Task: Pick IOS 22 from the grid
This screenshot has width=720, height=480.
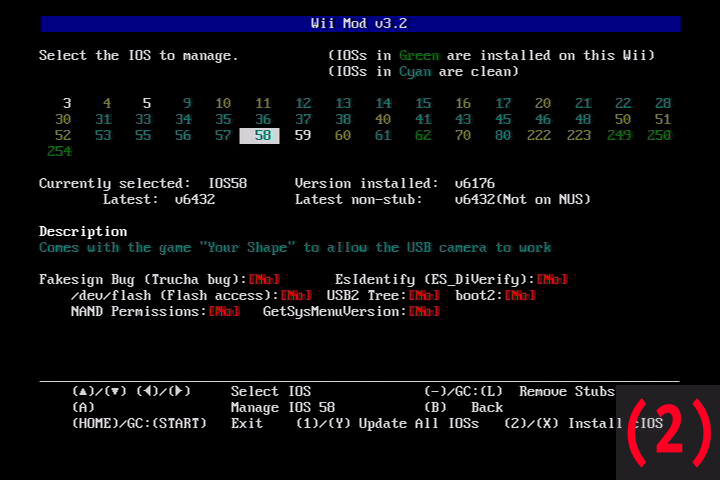Action: coord(623,103)
